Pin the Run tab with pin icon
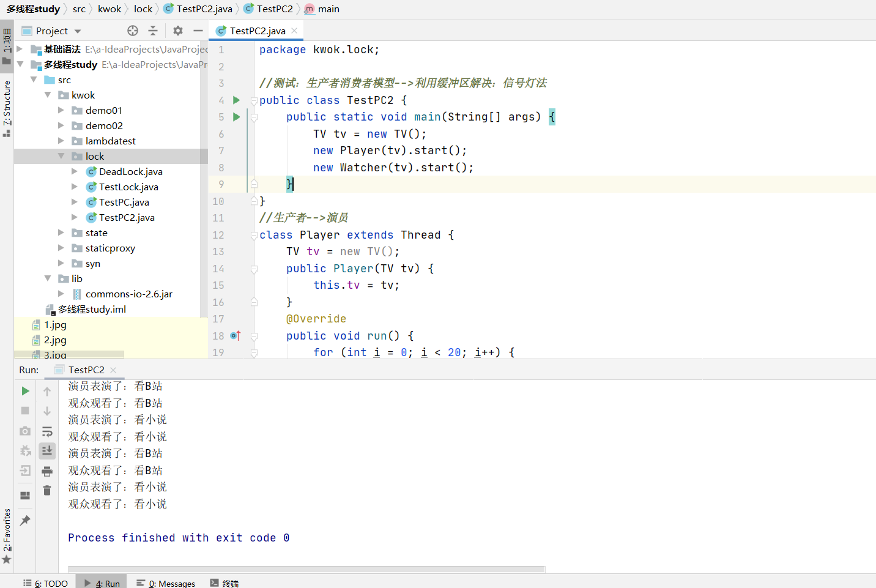The width and height of the screenshot is (876, 588). 25,521
